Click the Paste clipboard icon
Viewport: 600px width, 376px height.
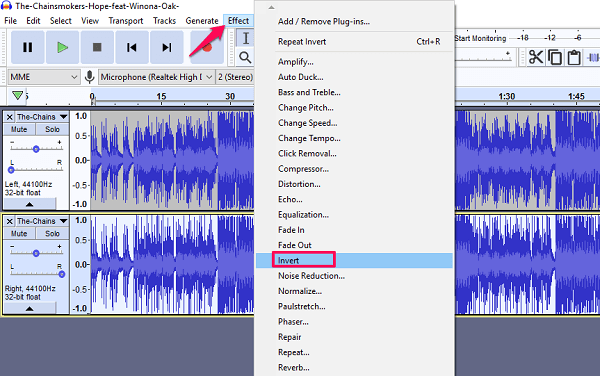coord(574,58)
